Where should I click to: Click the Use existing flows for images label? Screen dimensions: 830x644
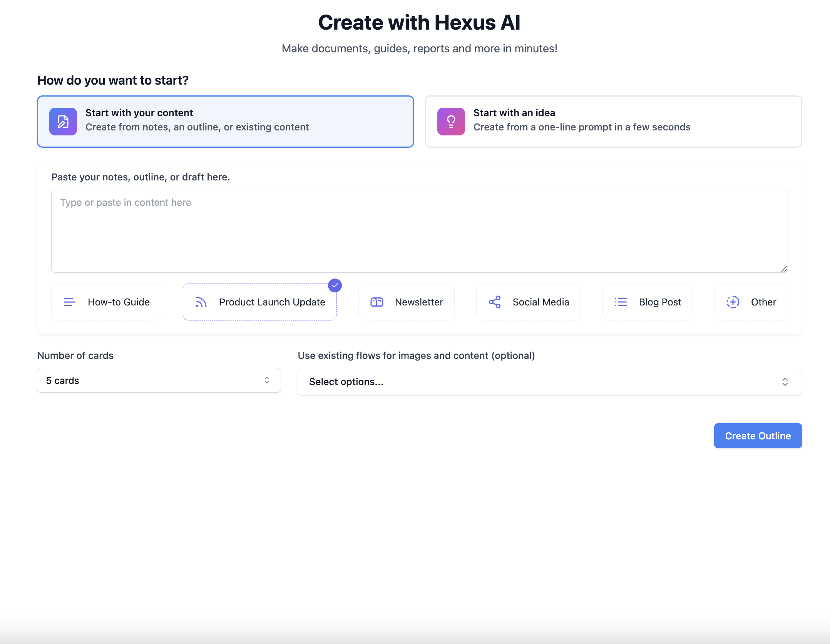(x=416, y=355)
